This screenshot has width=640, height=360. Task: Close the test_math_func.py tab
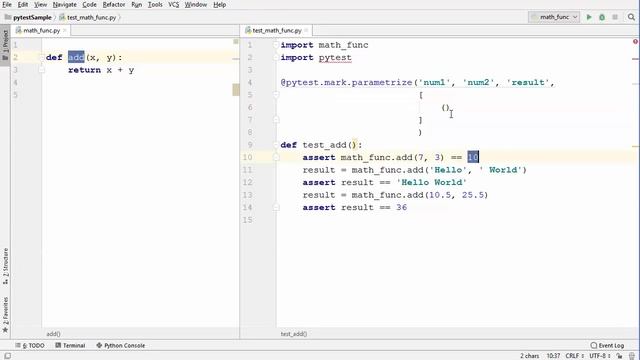pos(306,31)
